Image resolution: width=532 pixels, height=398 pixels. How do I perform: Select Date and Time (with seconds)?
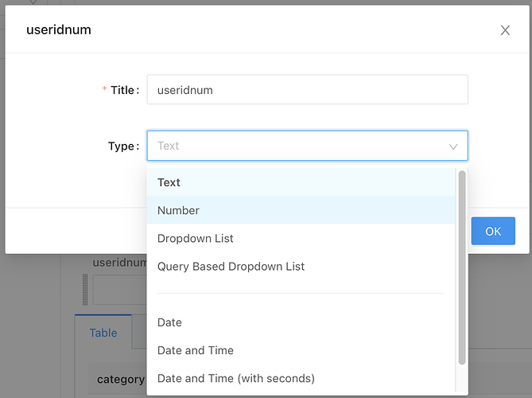(x=301, y=378)
